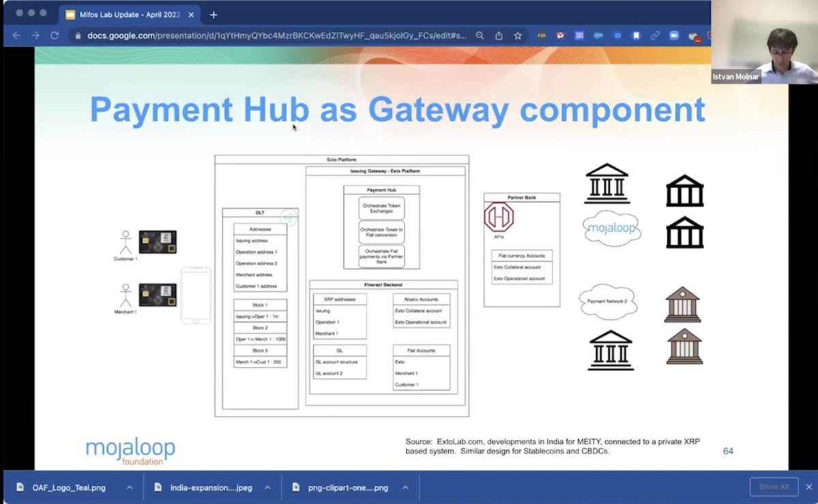
Task: Click the blue square numbered extension icon
Action: (579, 35)
